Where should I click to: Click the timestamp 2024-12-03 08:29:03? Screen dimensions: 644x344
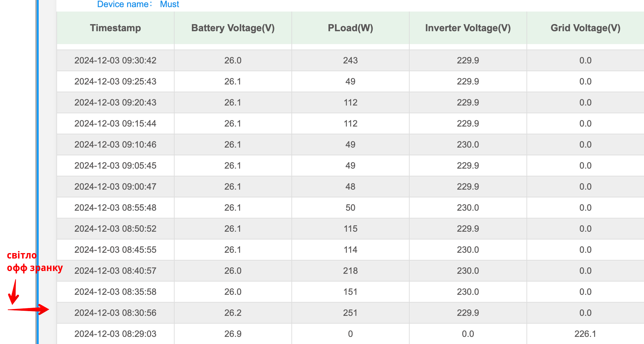pyautogui.click(x=115, y=334)
